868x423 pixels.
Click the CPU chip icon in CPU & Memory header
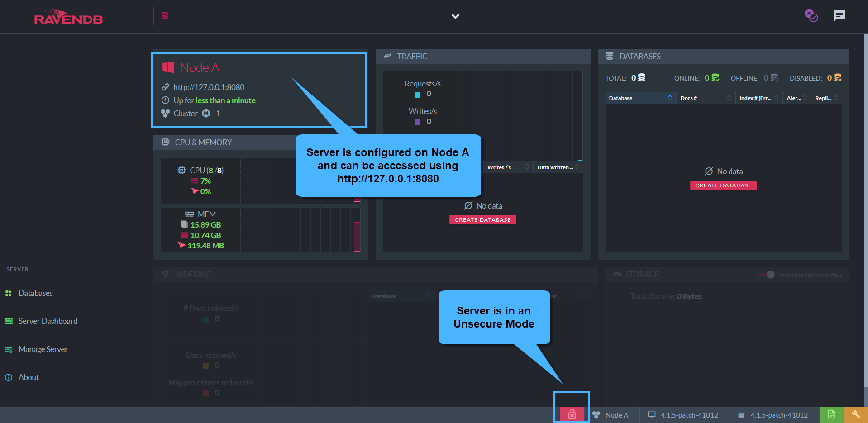point(166,142)
